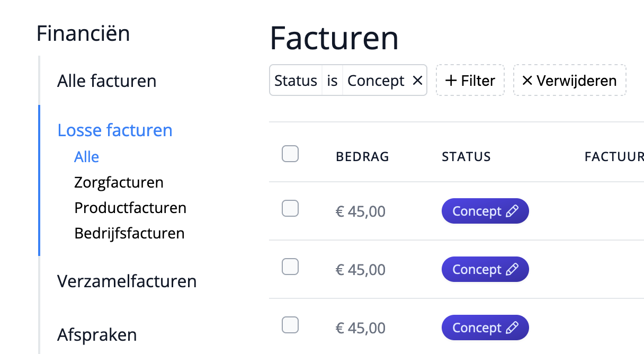Image resolution: width=644 pixels, height=354 pixels.
Task: Sort by the BEDRAG column header
Action: 362,156
